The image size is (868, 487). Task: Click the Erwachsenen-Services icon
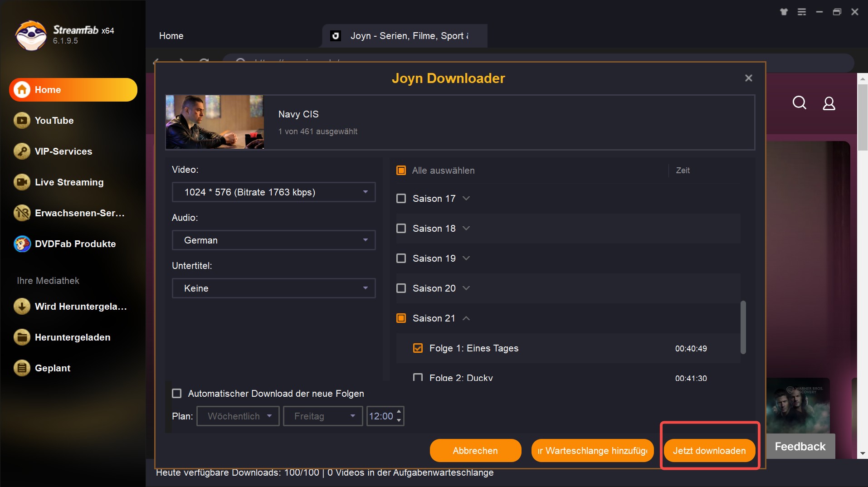22,213
